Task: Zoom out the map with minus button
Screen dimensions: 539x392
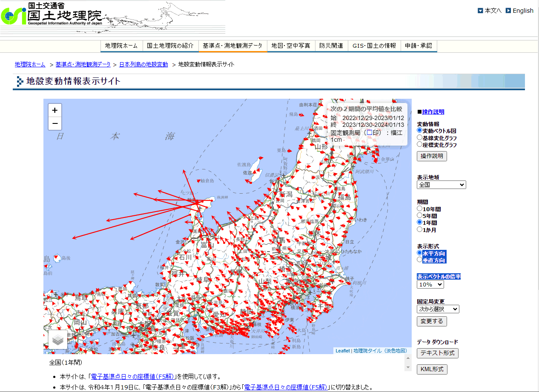Action: pyautogui.click(x=55, y=124)
